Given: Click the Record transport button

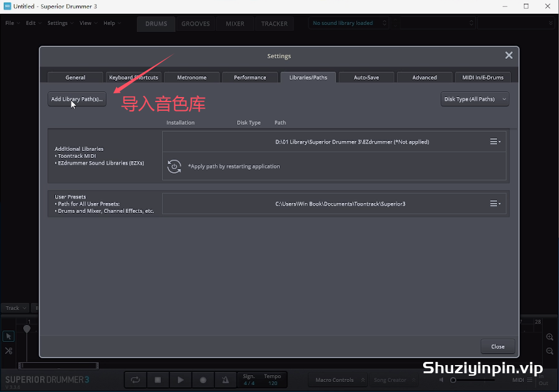Looking at the screenshot, I should [x=203, y=380].
